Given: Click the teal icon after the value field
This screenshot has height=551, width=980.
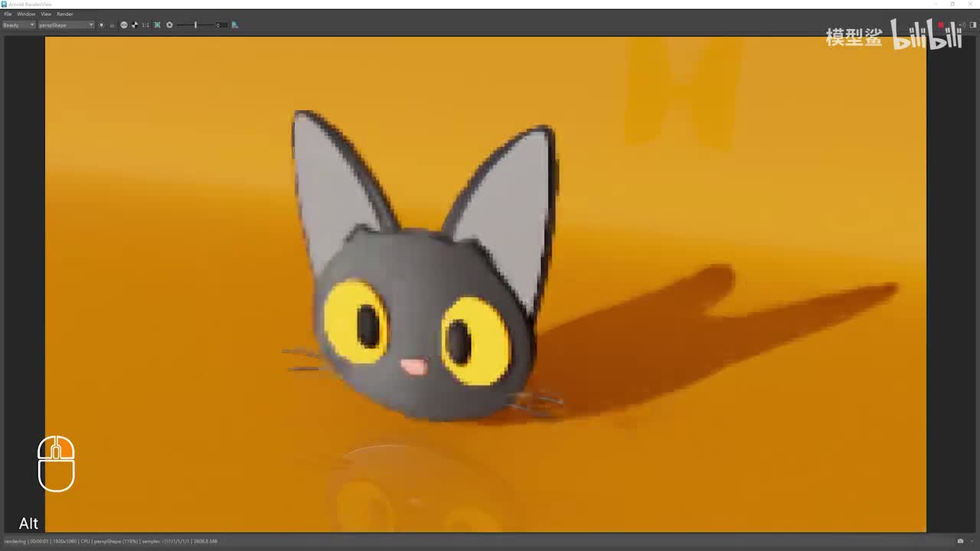Looking at the screenshot, I should click(x=235, y=25).
